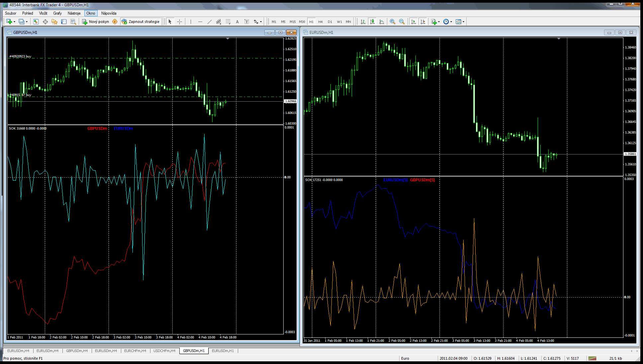Switch to W1 timeframe
643x364 pixels.
click(x=339, y=22)
